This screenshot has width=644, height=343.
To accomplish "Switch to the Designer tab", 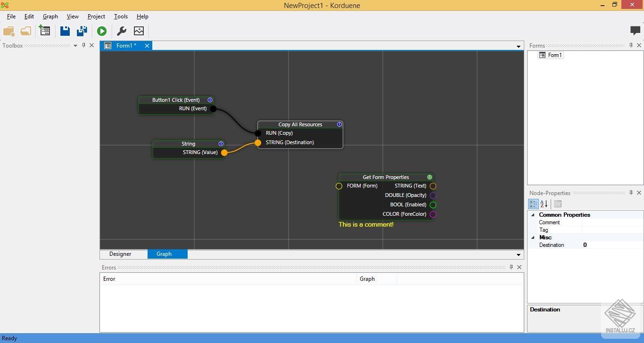I will coord(120,254).
